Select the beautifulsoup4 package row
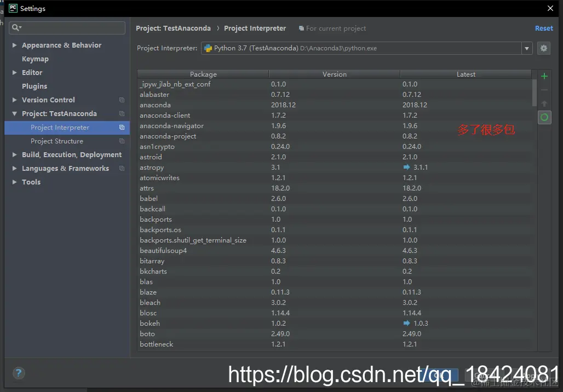 click(x=335, y=251)
